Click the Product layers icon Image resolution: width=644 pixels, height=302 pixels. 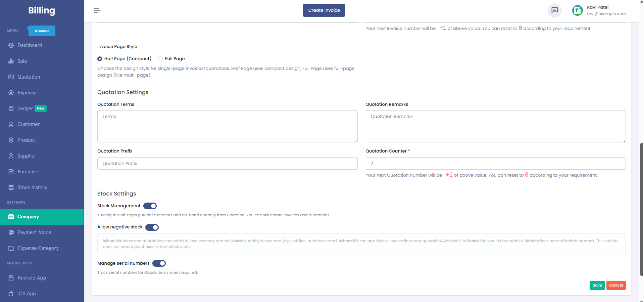[11, 140]
